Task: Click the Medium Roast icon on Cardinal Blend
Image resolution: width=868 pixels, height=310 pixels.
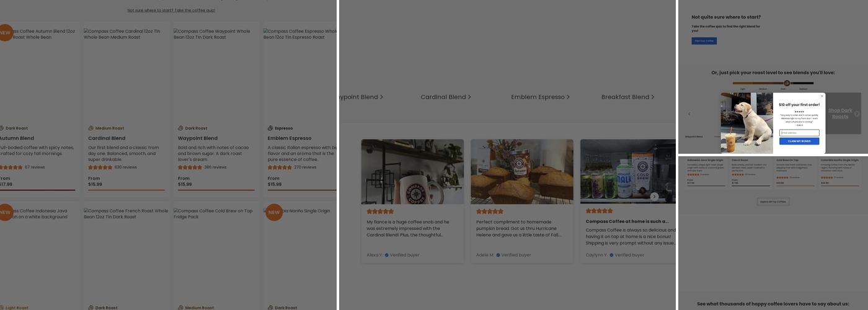Action: point(91,128)
